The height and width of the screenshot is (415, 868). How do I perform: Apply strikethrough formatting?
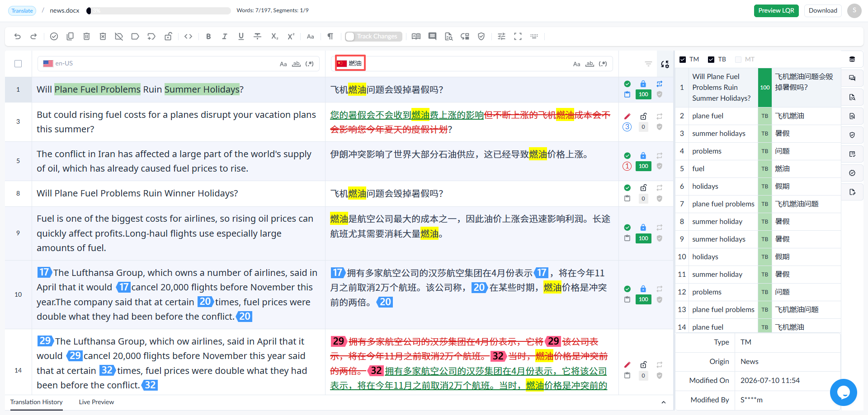tap(257, 37)
